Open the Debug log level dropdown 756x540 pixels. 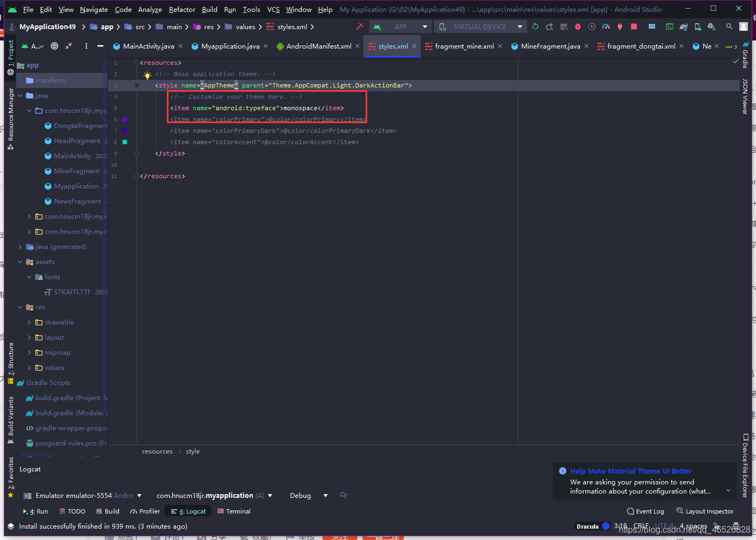click(x=308, y=495)
